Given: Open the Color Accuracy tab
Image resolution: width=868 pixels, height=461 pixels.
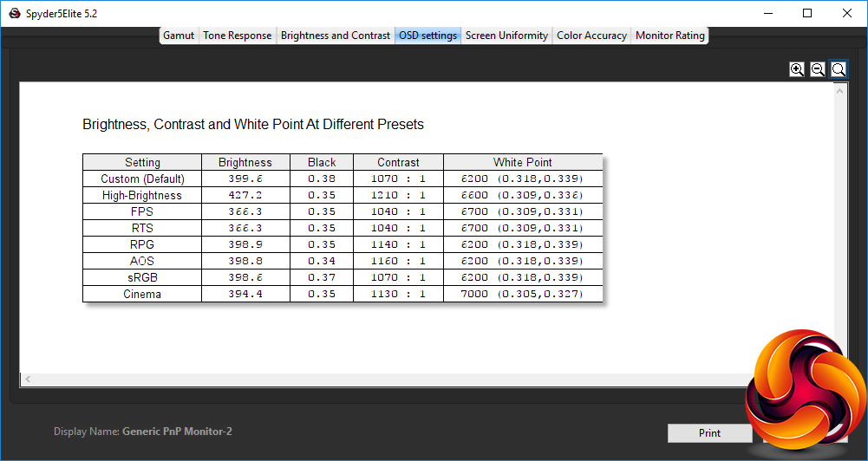Looking at the screenshot, I should pos(591,36).
